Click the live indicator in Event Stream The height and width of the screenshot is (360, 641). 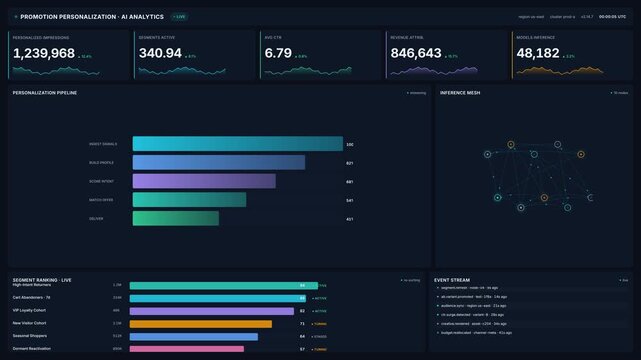[624, 280]
